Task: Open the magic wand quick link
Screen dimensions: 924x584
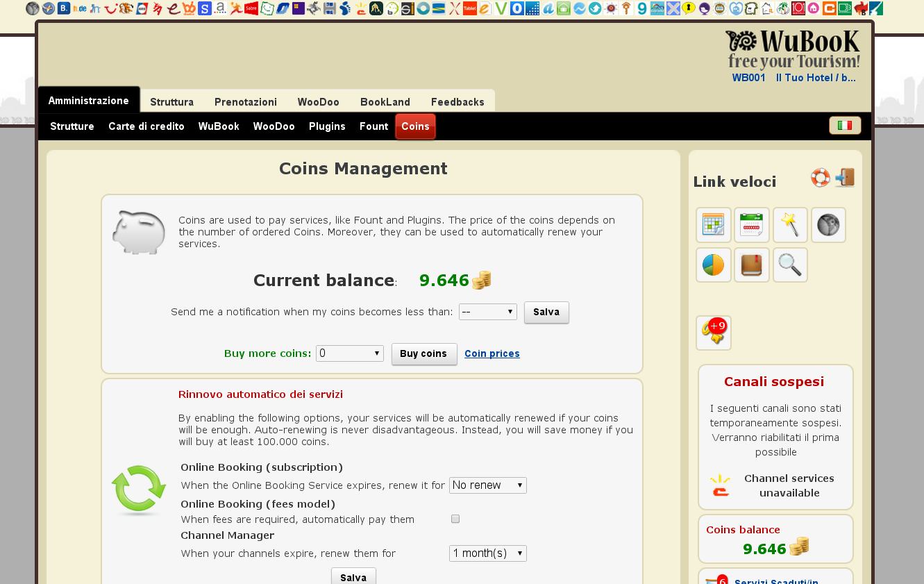Action: (790, 225)
